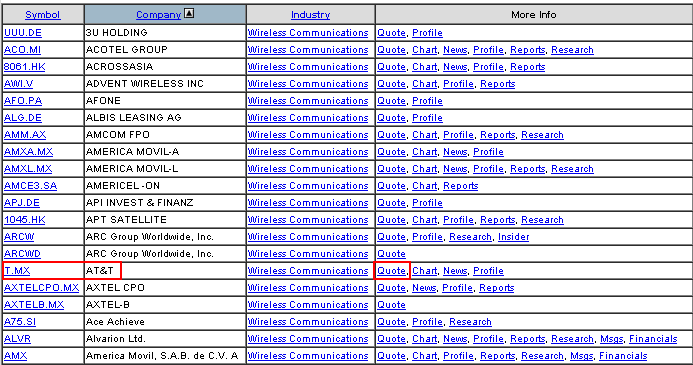Image resolution: width=693 pixels, height=365 pixels.
Task: Open the AMXA.MX symbol link
Action: (28, 152)
